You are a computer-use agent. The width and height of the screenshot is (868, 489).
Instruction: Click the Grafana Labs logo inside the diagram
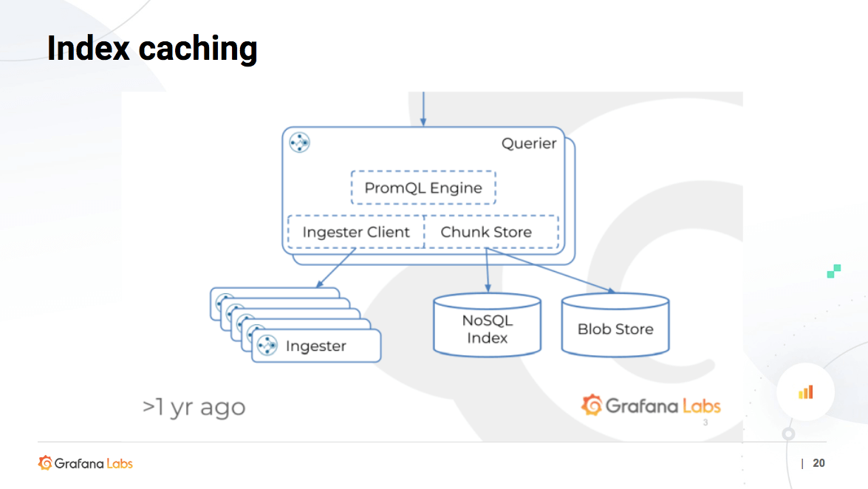pyautogui.click(x=651, y=406)
